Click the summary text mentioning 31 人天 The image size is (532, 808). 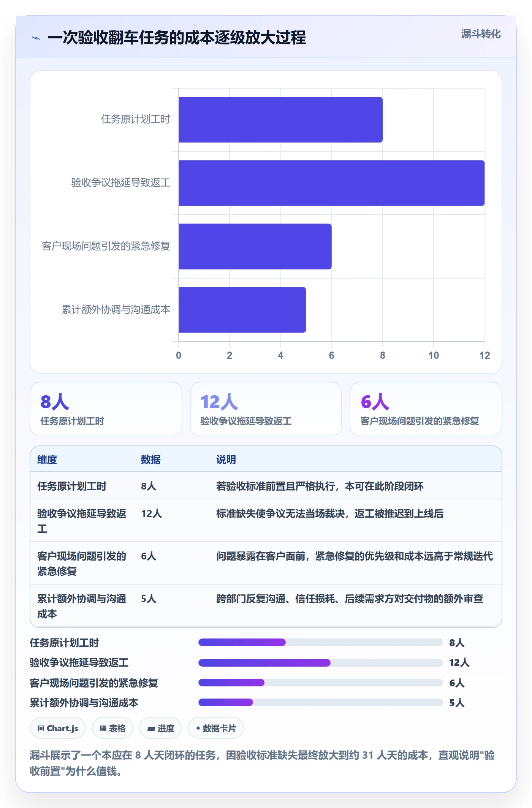(262, 763)
